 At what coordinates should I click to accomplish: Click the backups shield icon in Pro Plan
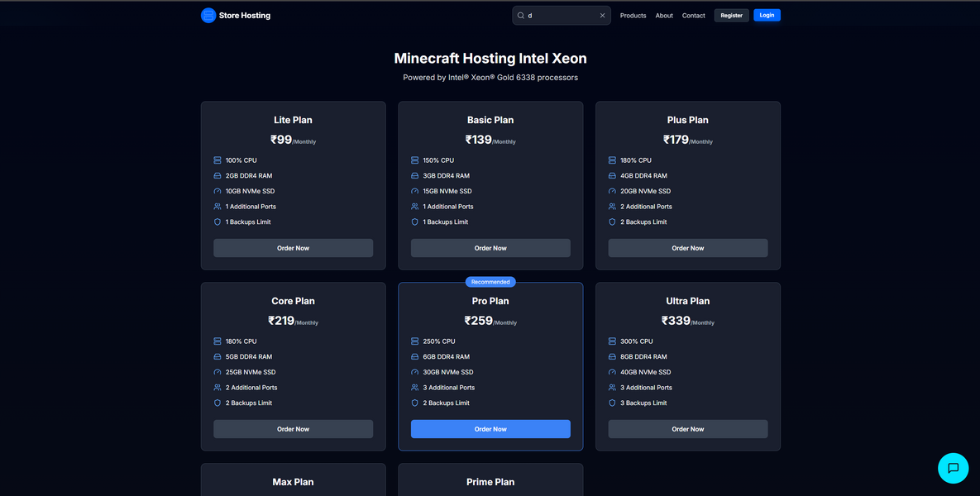[415, 403]
